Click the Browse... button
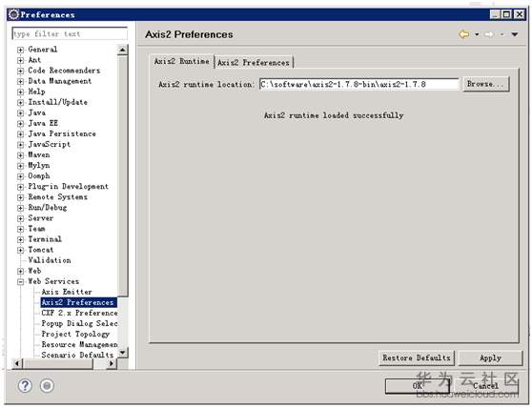 point(486,84)
